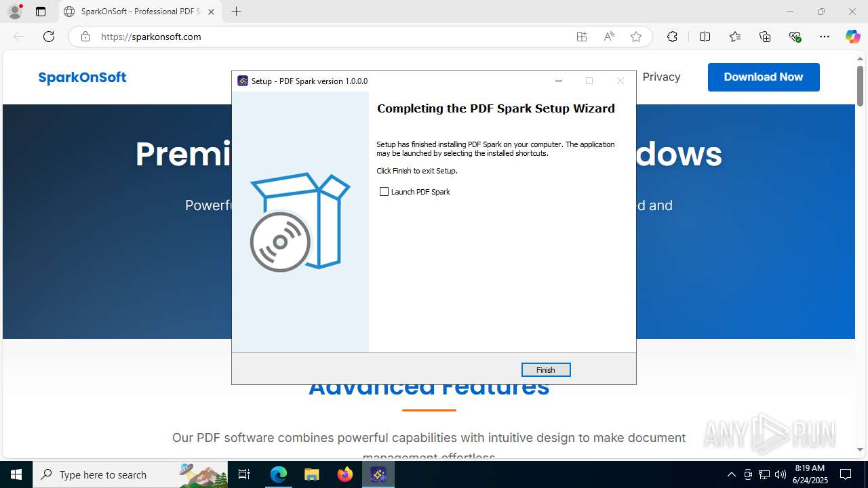The image size is (868, 488).
Task: Open the Favorites list icon
Action: (735, 37)
